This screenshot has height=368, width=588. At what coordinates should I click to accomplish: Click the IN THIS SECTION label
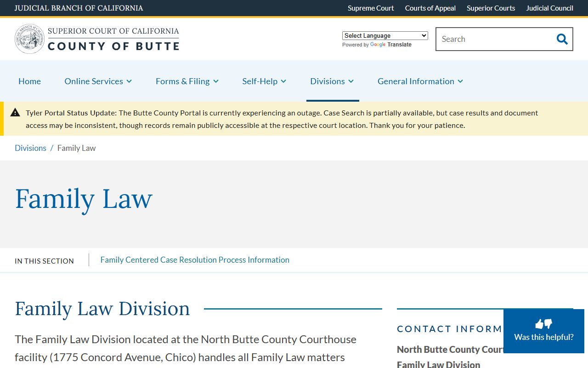point(44,261)
